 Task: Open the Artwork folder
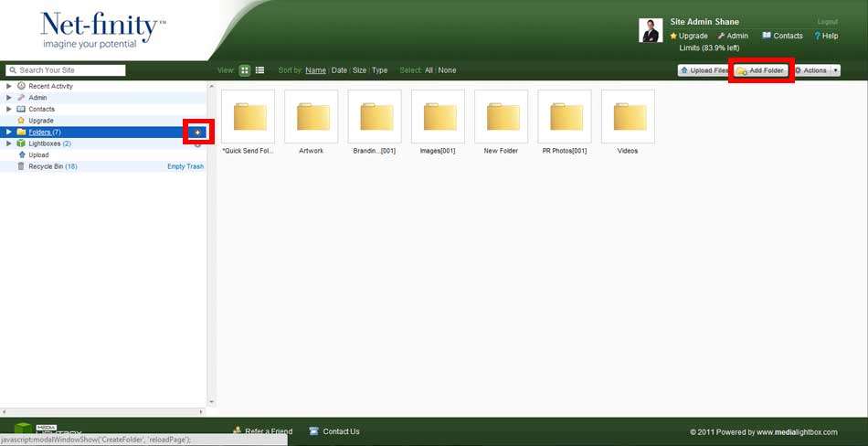point(311,117)
